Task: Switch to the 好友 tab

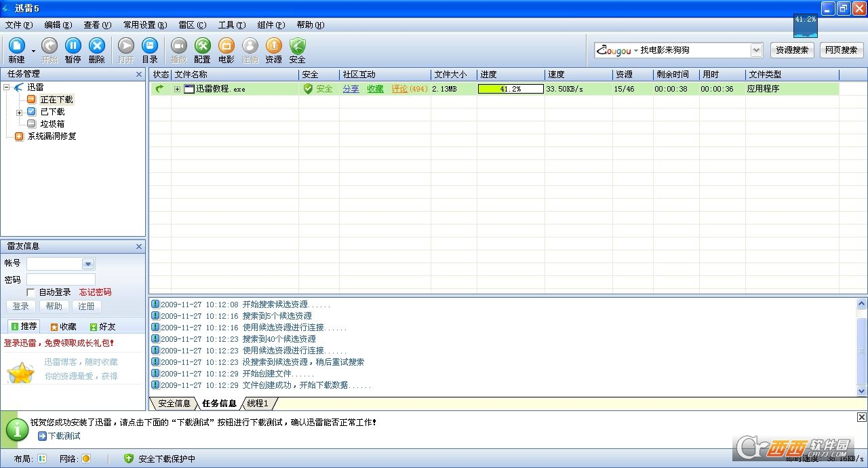Action: click(102, 326)
